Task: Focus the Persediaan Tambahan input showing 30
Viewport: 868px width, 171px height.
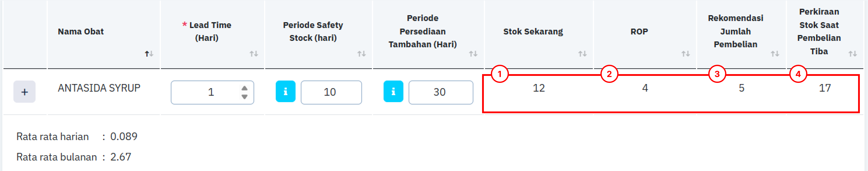Action: (440, 92)
